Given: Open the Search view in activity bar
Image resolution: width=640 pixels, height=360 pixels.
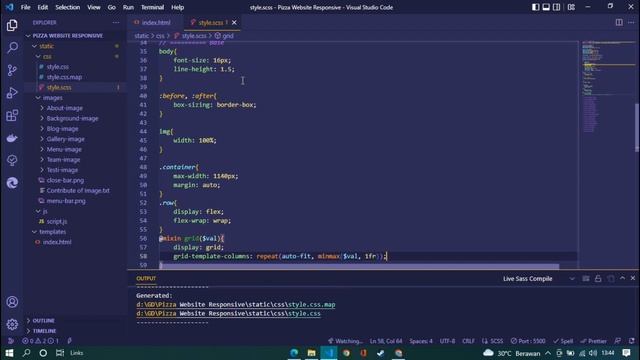Looking at the screenshot, I should tap(12, 48).
